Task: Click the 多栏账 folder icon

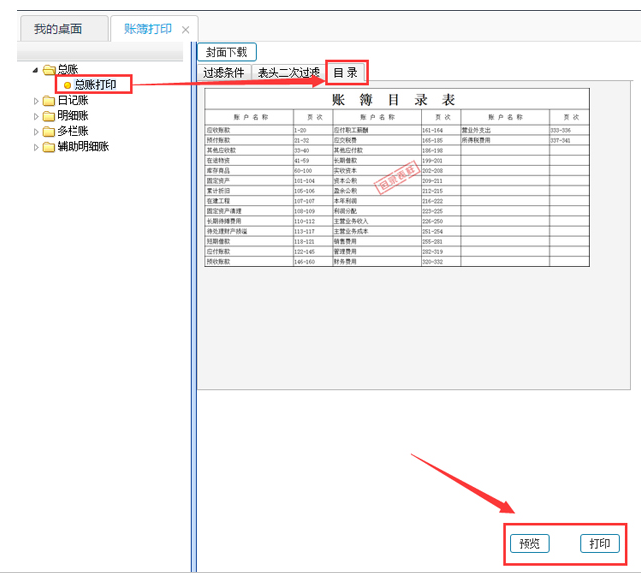Action: click(49, 132)
